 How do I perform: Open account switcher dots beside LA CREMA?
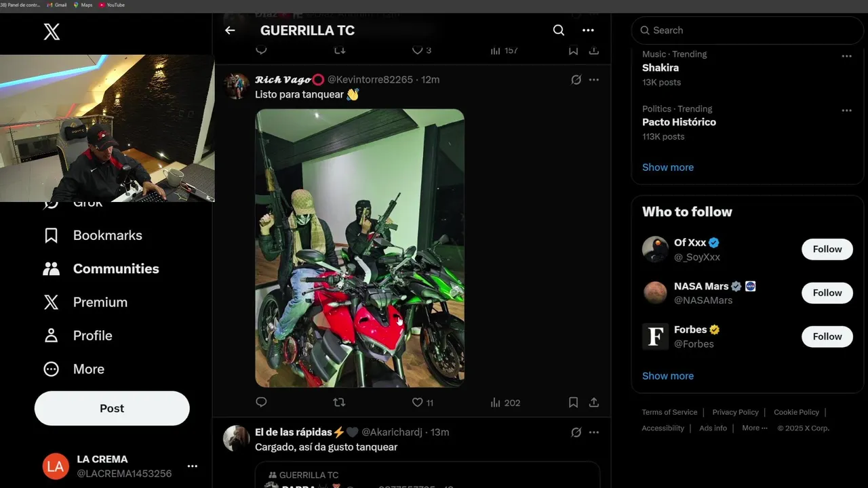(x=193, y=466)
